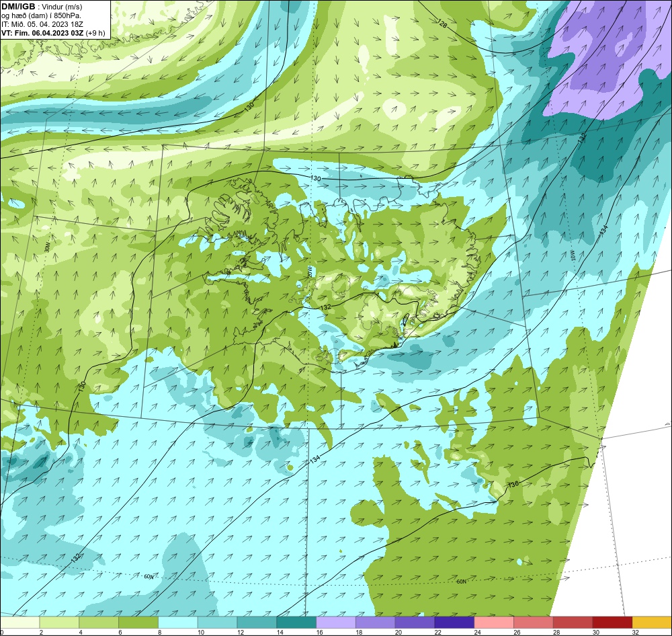Click the '136' contour label

click(513, 485)
